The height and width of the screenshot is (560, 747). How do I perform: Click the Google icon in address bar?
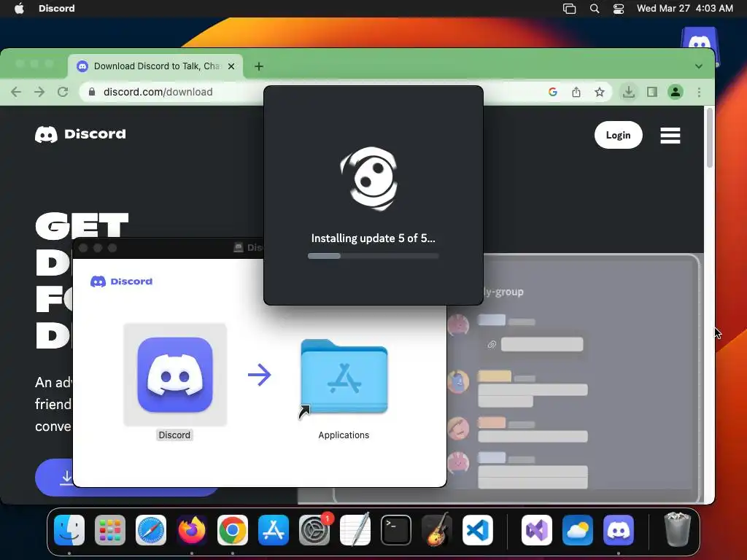click(x=553, y=92)
